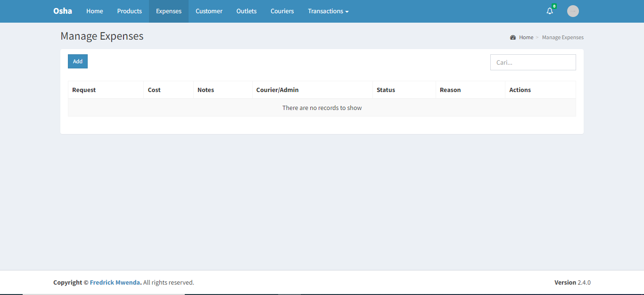Open the Outlets page
644x295 pixels.
click(x=247, y=11)
